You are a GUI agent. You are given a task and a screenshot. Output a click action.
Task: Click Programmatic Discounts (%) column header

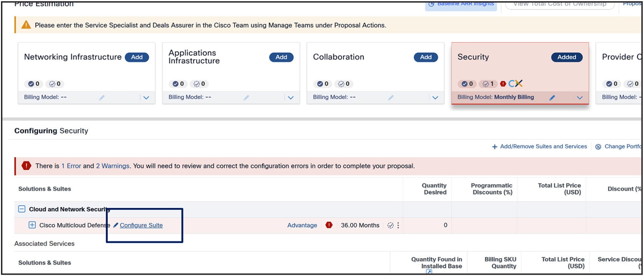point(492,189)
